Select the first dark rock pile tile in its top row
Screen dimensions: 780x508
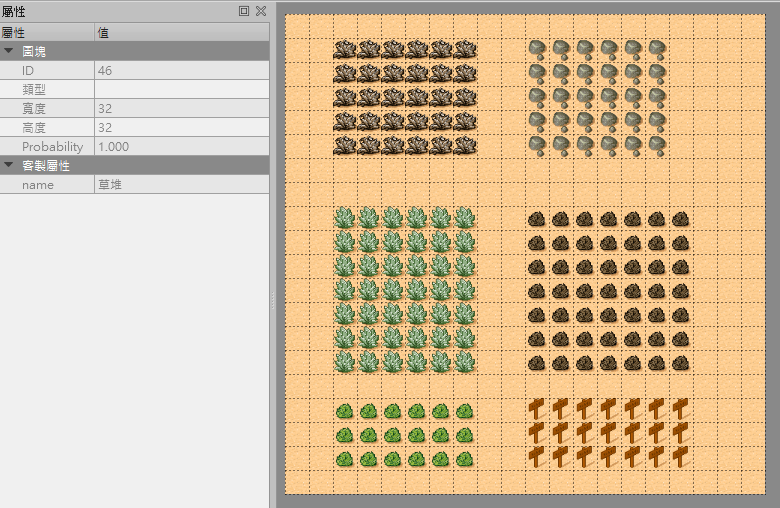click(x=537, y=218)
